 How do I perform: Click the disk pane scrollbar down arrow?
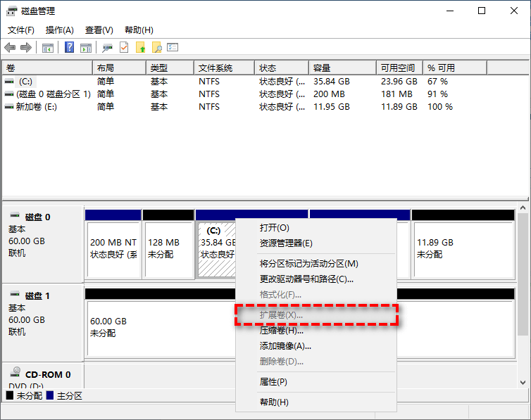[x=523, y=382]
